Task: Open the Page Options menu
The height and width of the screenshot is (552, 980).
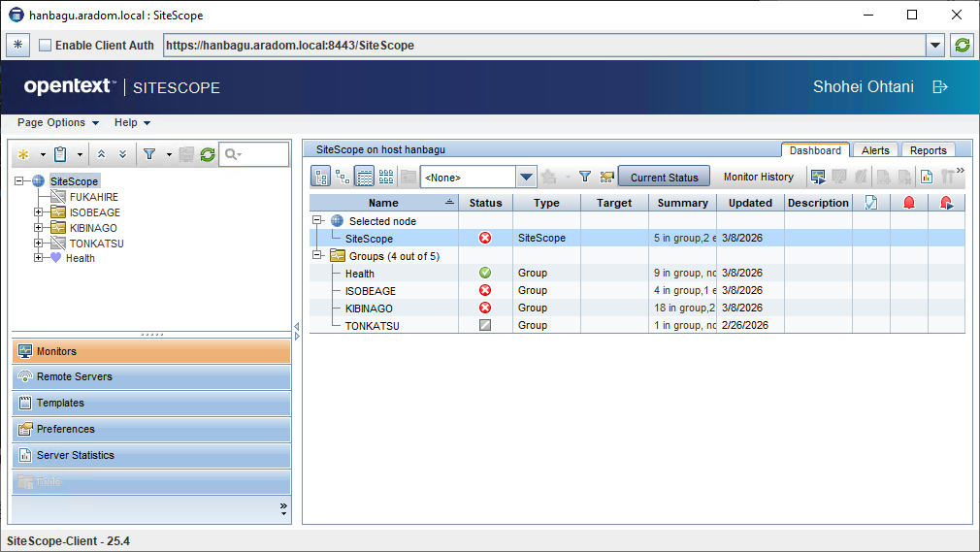Action: click(x=58, y=122)
